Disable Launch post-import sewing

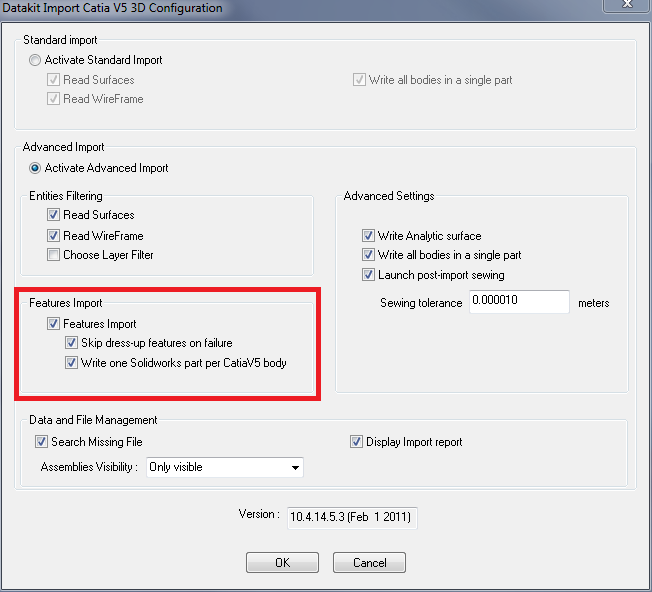point(368,275)
